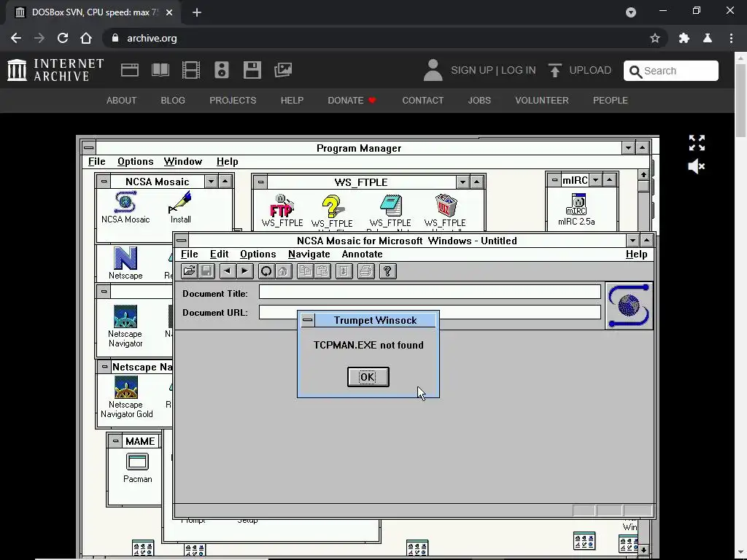Click OK in the Trumpet Winsock dialog
The height and width of the screenshot is (560, 747).
[x=368, y=377]
